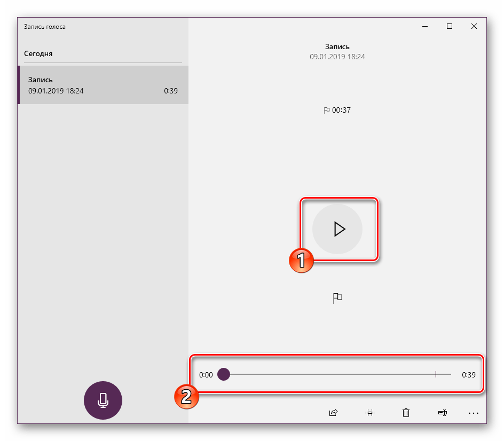Click the 09.01.2019 18:24 date under the title
504x441 pixels.
tap(337, 57)
